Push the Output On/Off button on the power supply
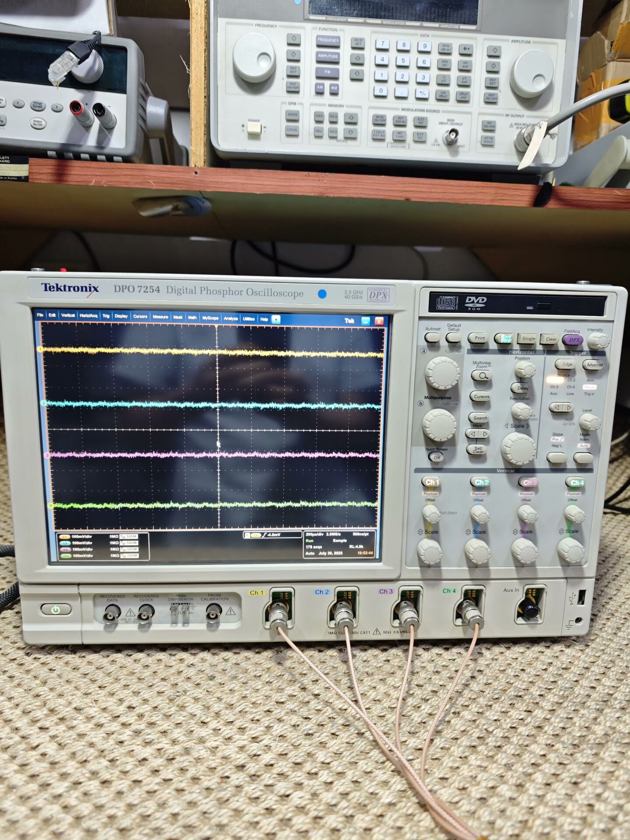The image size is (630, 840). [38, 123]
